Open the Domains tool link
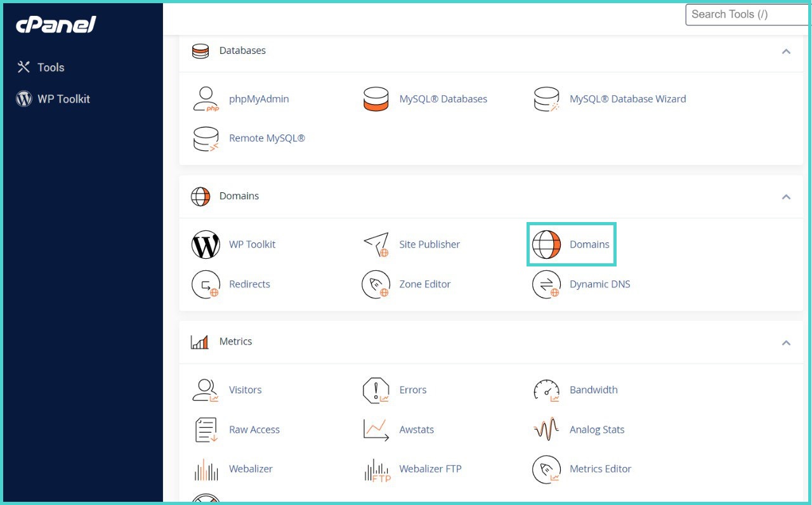812x505 pixels. click(x=589, y=244)
